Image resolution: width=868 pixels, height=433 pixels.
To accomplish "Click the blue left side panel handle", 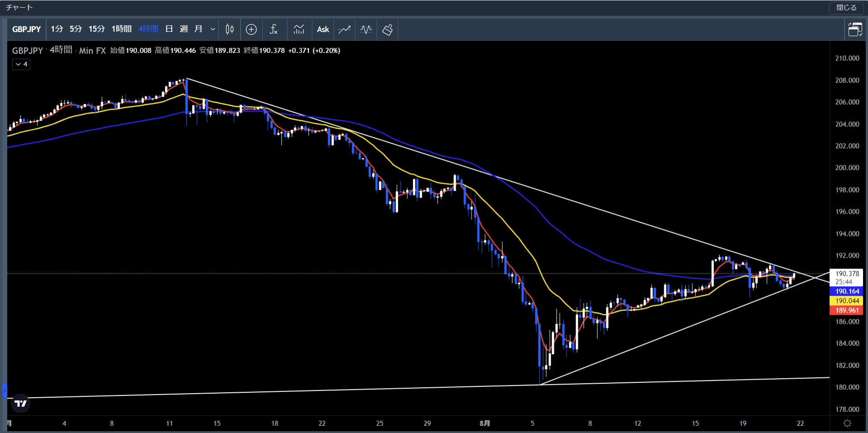I will click(5, 391).
